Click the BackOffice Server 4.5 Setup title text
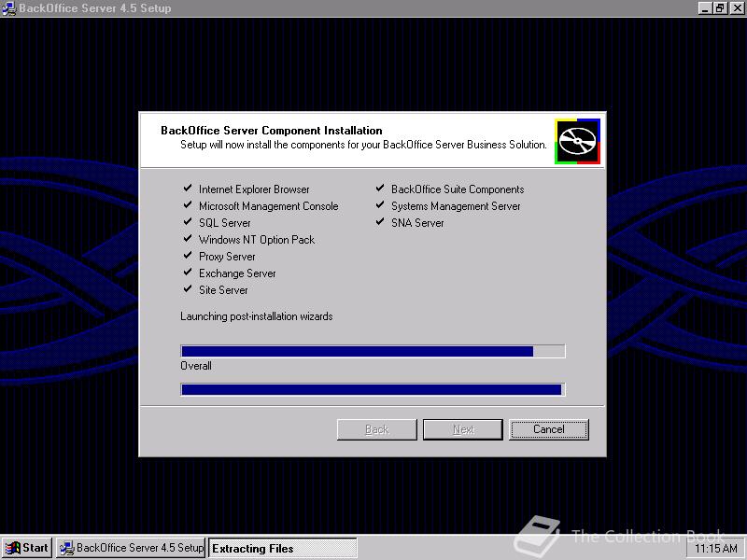 (x=95, y=8)
